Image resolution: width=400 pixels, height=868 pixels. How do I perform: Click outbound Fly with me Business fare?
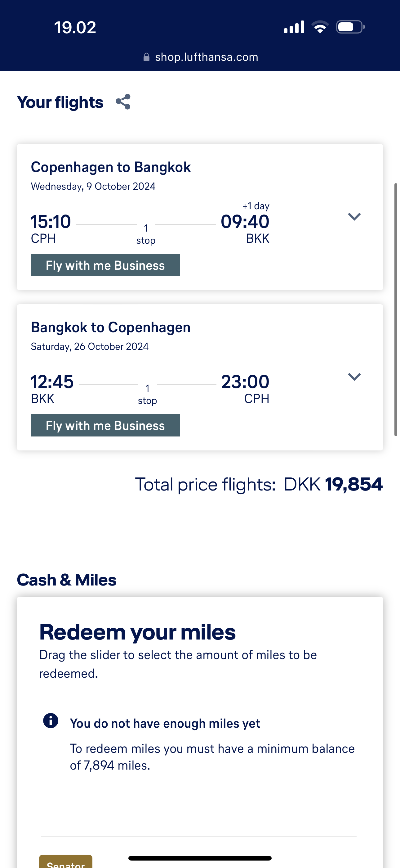click(105, 265)
